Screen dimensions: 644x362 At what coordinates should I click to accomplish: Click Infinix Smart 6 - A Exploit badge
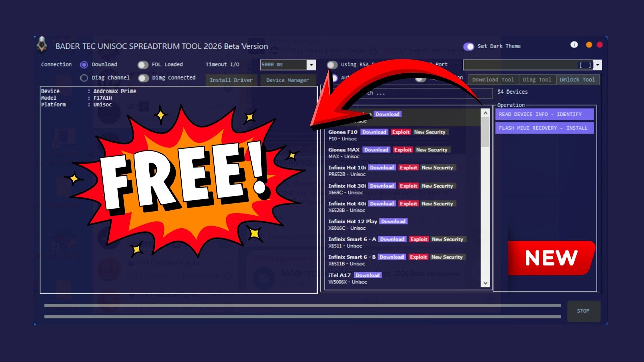coord(419,239)
